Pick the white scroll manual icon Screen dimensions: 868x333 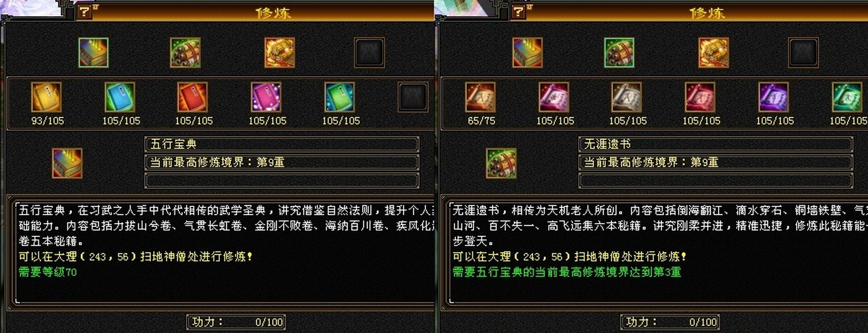pos(626,97)
